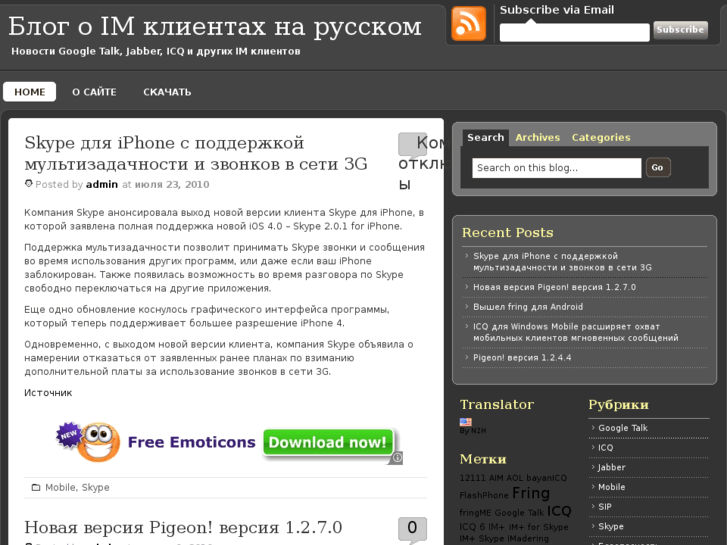The height and width of the screenshot is (545, 727).
Task: Switch to the Archives tab
Action: coord(537,138)
